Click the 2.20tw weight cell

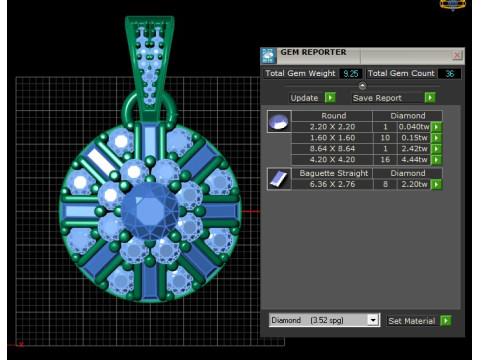pos(414,184)
